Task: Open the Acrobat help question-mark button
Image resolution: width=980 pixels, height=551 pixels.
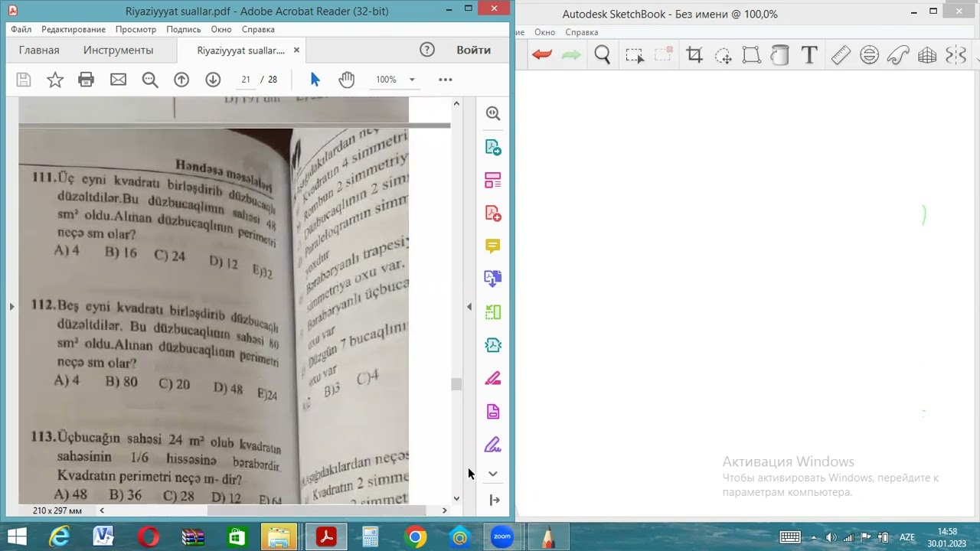Action: coord(427,50)
